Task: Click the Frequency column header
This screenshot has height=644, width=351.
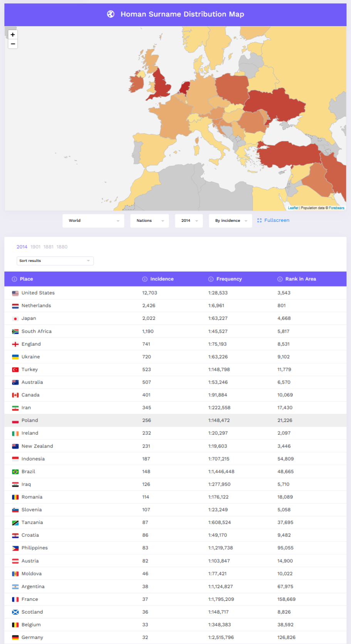Action: pos(229,279)
